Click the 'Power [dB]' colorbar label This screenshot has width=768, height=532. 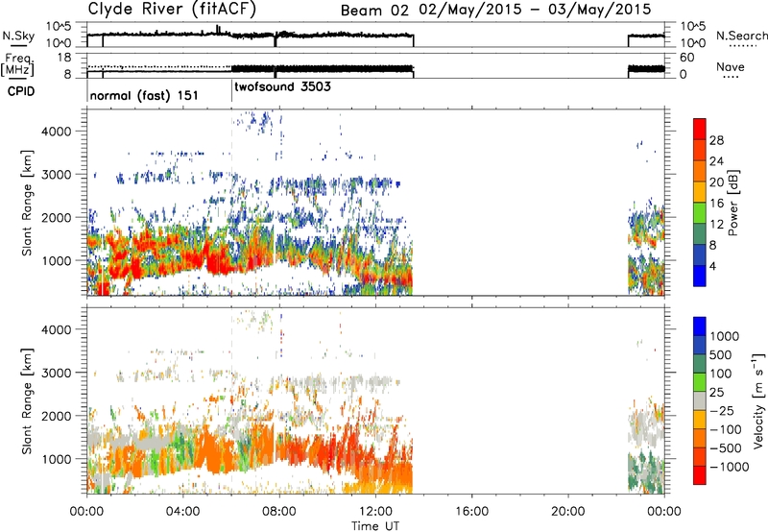732,203
